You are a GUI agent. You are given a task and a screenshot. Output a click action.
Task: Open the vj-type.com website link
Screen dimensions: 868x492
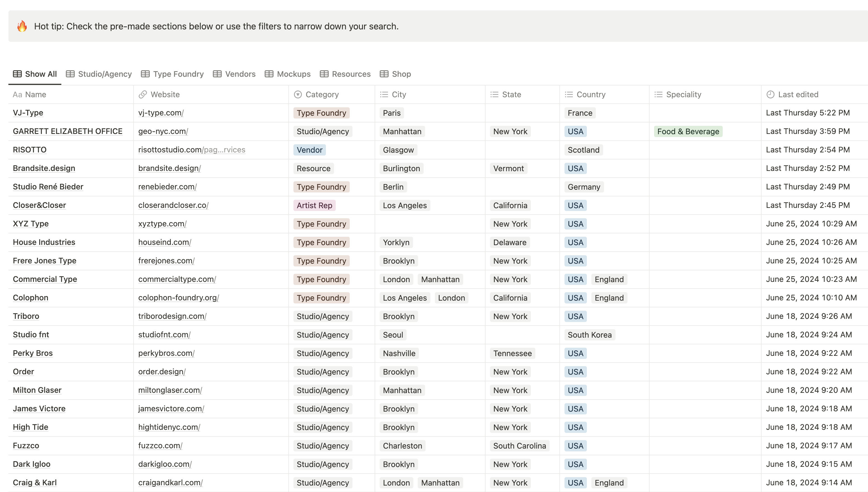click(161, 113)
